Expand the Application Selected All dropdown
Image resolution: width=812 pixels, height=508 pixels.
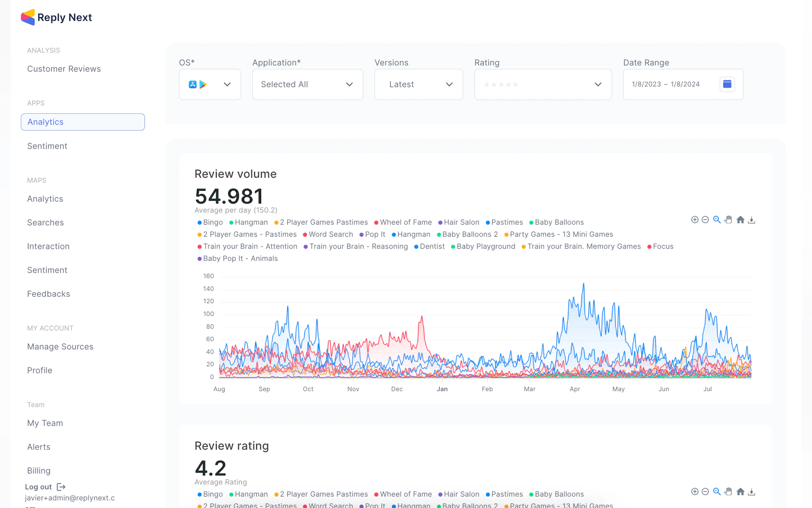(308, 84)
